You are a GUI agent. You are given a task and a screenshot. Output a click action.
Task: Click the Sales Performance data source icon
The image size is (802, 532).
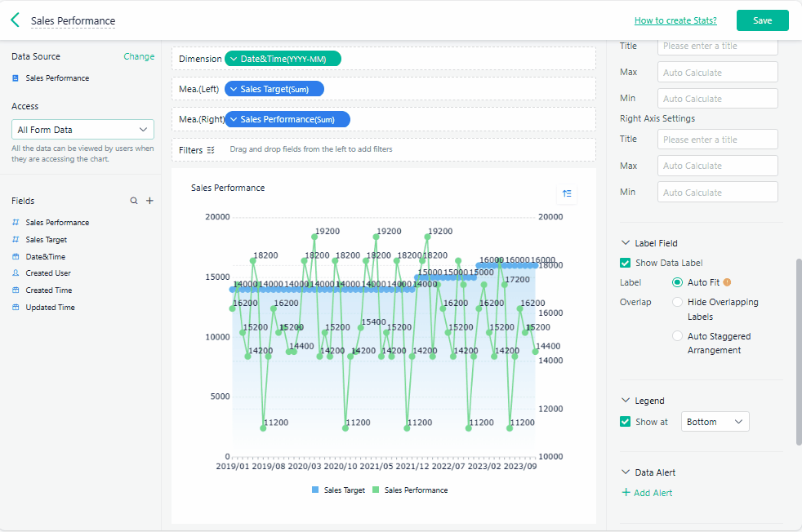pyautogui.click(x=16, y=78)
